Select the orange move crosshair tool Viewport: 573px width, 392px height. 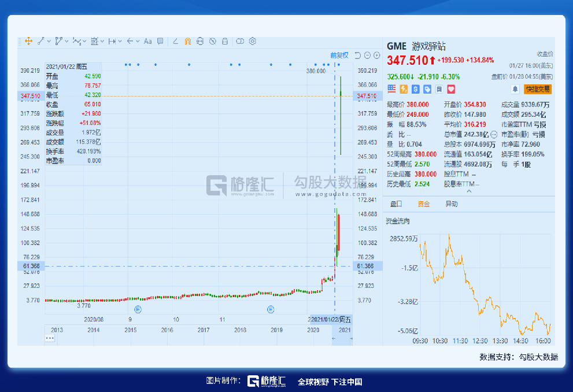click(x=28, y=41)
